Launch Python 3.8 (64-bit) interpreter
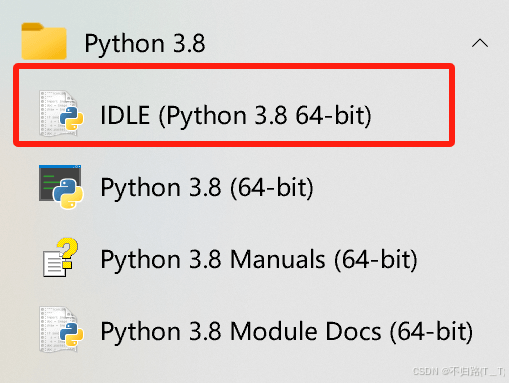This screenshot has width=509, height=383. pos(207,187)
